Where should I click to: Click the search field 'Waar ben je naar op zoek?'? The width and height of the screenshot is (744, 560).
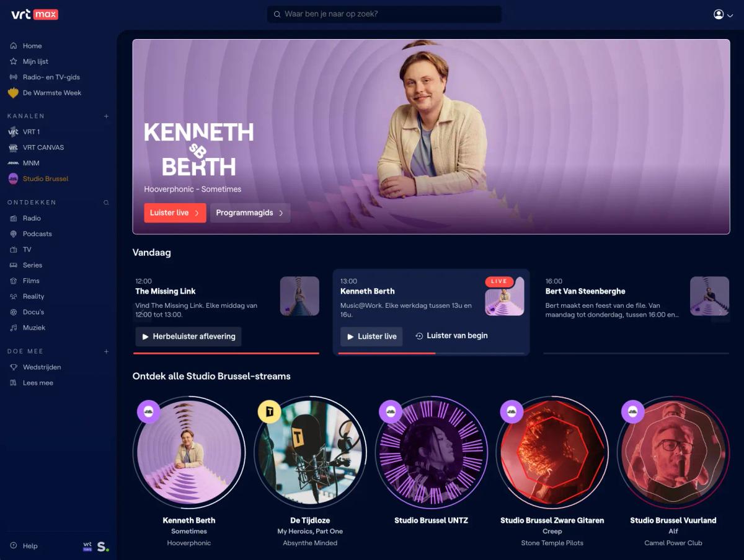(x=384, y=14)
